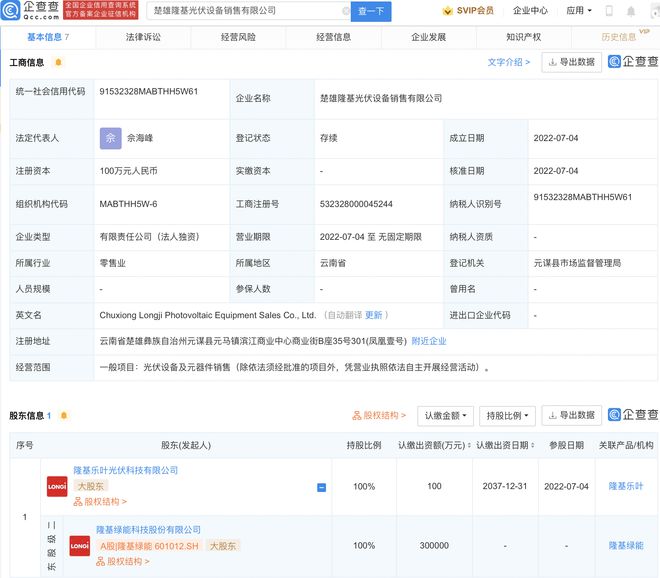This screenshot has width=660, height=578.
Task: Open 隆基乐叶光伏科技有限公司 shareholder link
Action: tap(125, 470)
